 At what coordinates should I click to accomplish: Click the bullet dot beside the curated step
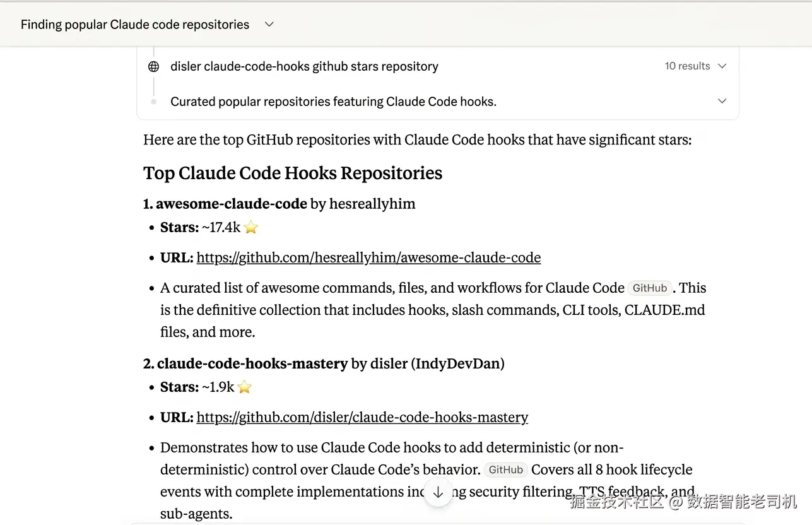(153, 101)
